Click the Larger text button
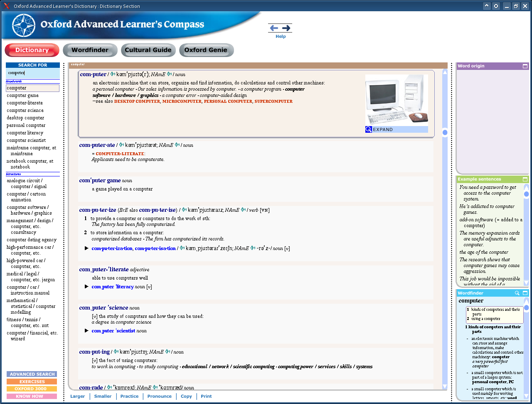This screenshot has width=532, height=404. click(x=78, y=396)
